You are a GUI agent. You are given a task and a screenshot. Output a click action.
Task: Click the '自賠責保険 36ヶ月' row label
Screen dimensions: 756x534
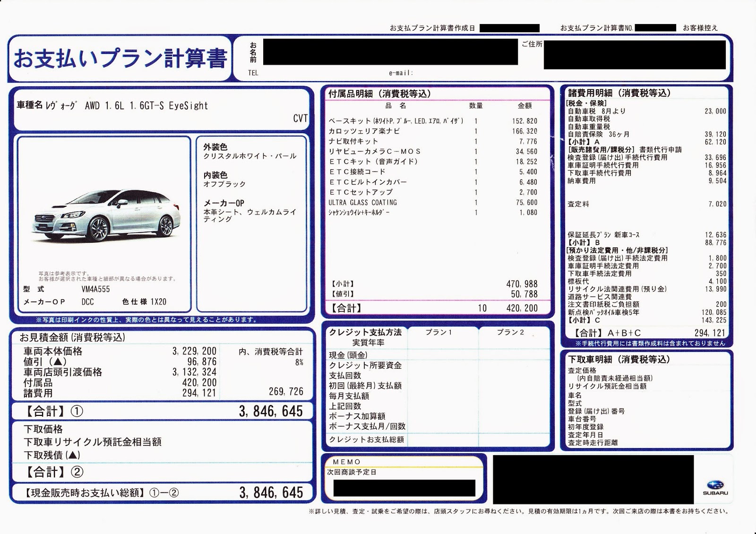tap(598, 134)
